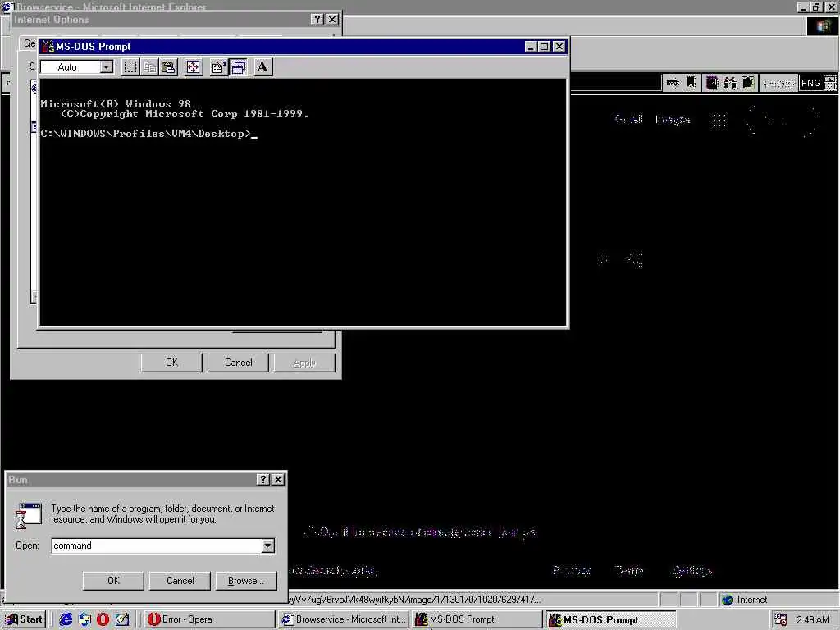
Task: Click the purple download icon in Browservice toolbar
Action: (x=711, y=83)
